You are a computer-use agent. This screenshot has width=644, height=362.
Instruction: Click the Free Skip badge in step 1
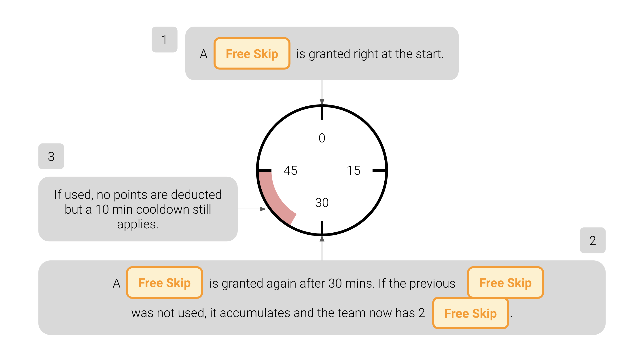252,53
